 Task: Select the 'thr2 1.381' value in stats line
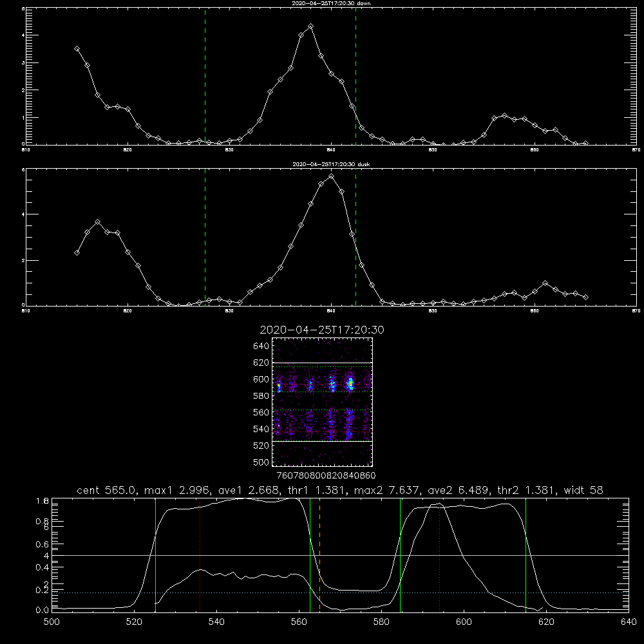[x=527, y=490]
